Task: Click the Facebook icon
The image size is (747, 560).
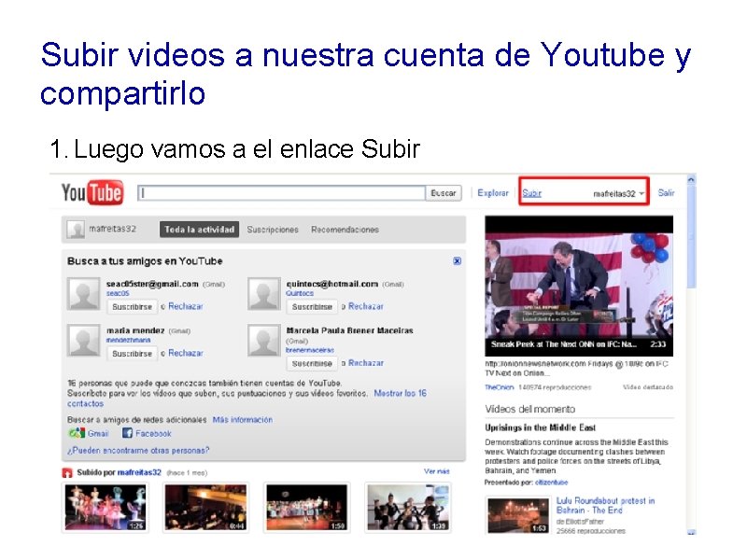Action: click(127, 433)
